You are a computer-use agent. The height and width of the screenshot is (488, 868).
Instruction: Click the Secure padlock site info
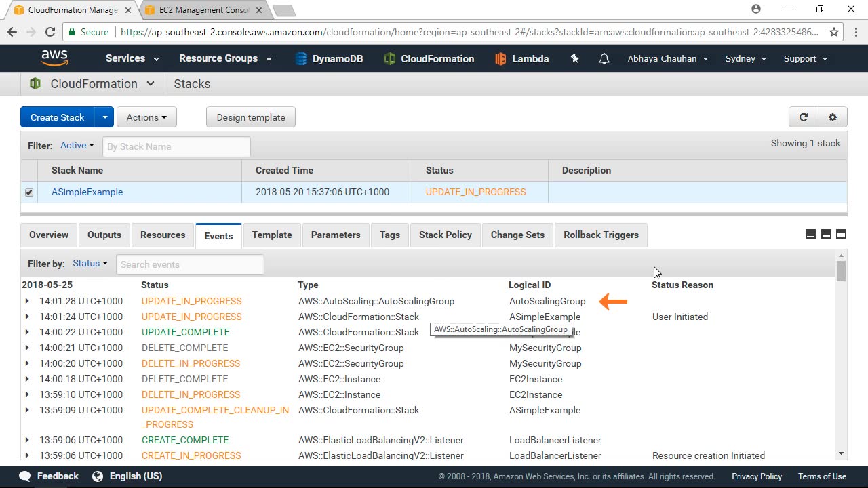pyautogui.click(x=88, y=32)
